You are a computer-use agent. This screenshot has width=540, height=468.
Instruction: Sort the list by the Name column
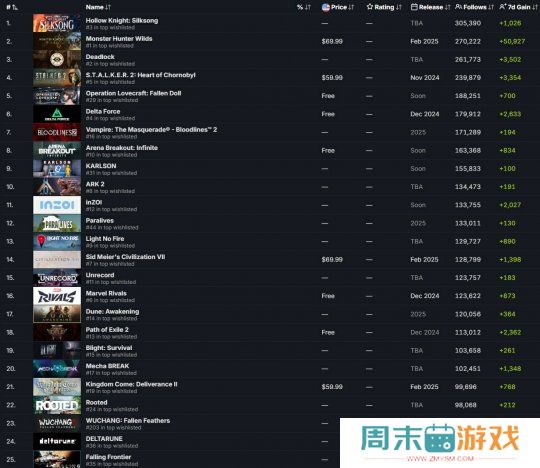point(98,7)
